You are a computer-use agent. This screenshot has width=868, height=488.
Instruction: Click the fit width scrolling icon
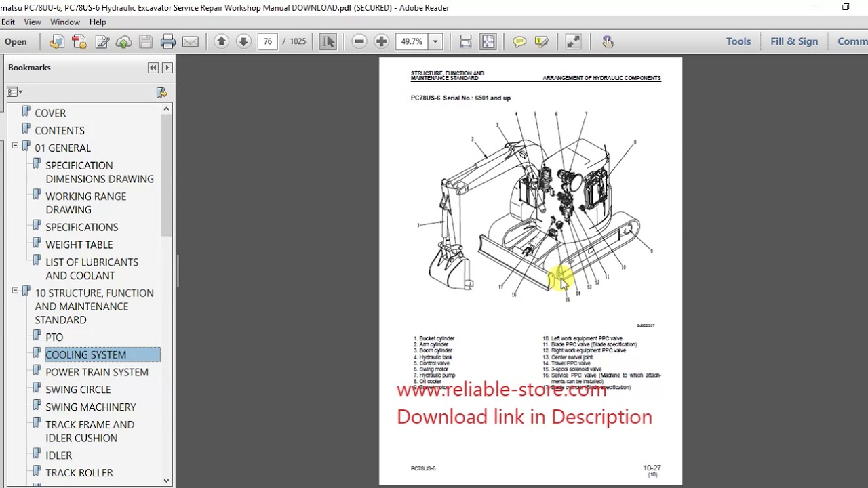point(466,41)
